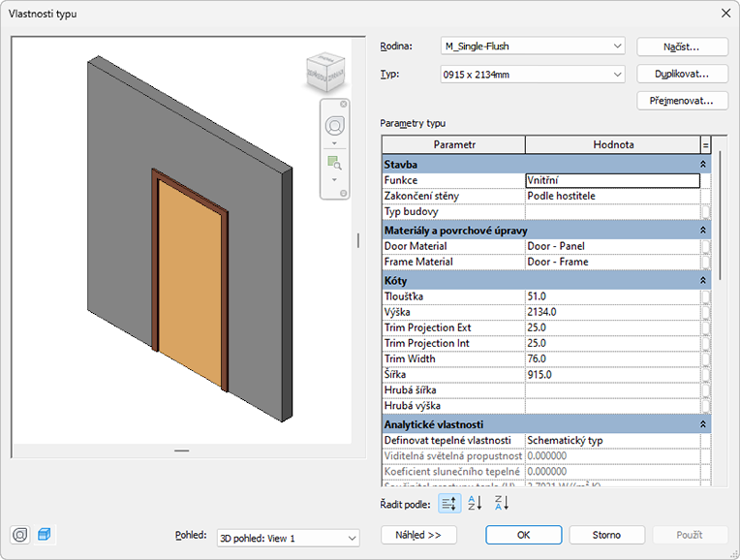740x560 pixels.
Task: Click the Parametr column header
Action: click(453, 145)
